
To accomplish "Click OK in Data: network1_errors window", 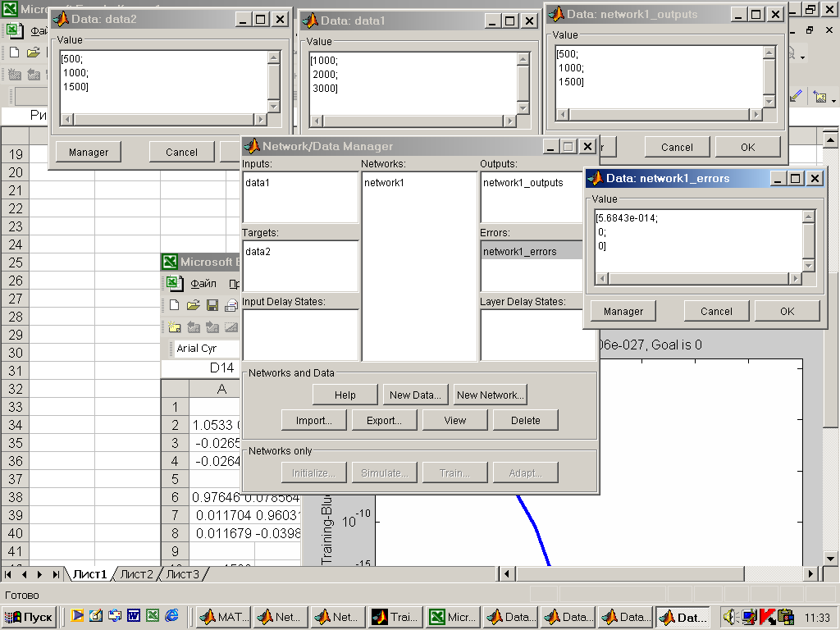I will (x=787, y=311).
